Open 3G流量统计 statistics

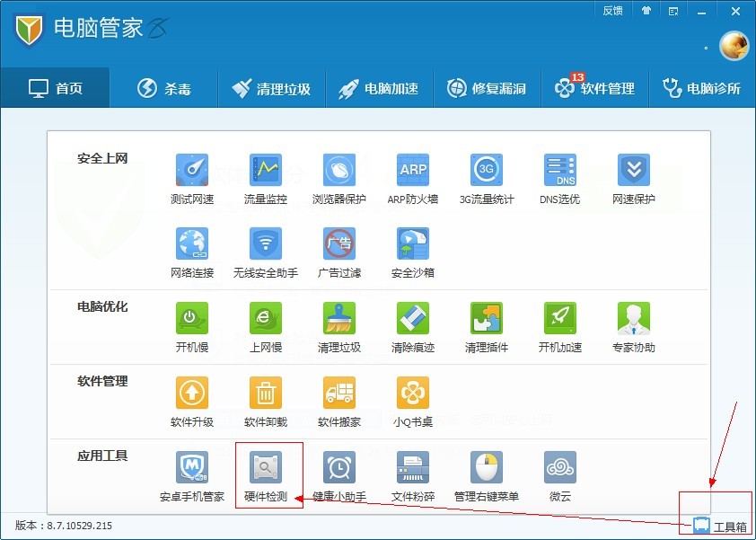coord(487,179)
